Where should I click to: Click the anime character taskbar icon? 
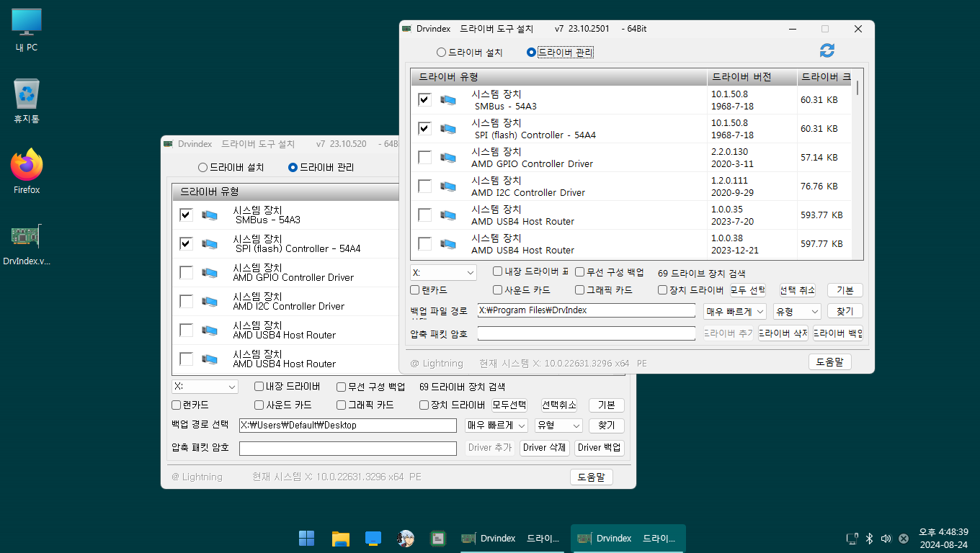[x=406, y=538]
